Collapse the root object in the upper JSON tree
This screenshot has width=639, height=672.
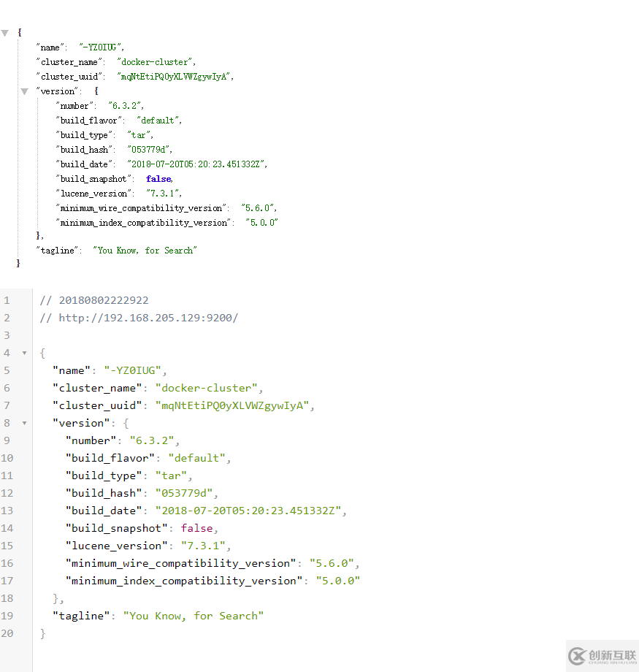point(5,33)
